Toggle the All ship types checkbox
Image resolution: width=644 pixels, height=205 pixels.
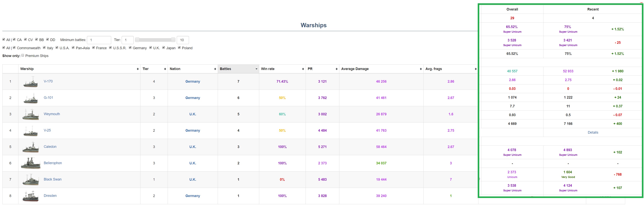click(x=4, y=39)
